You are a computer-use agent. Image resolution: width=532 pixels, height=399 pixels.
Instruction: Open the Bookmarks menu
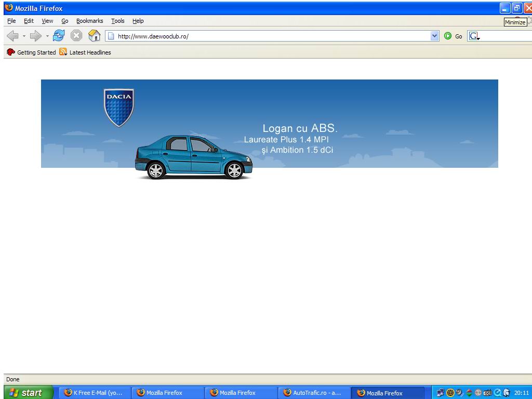(89, 21)
